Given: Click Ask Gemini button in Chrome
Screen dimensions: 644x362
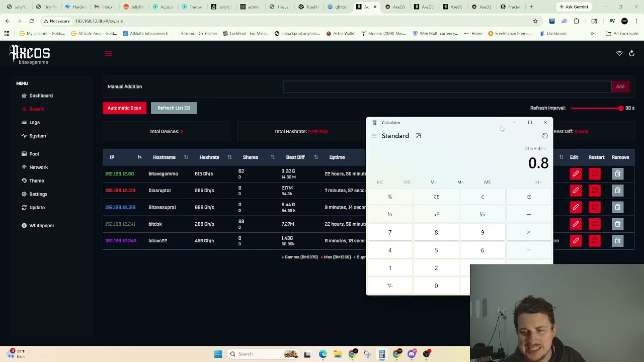Looking at the screenshot, I should pyautogui.click(x=573, y=7).
